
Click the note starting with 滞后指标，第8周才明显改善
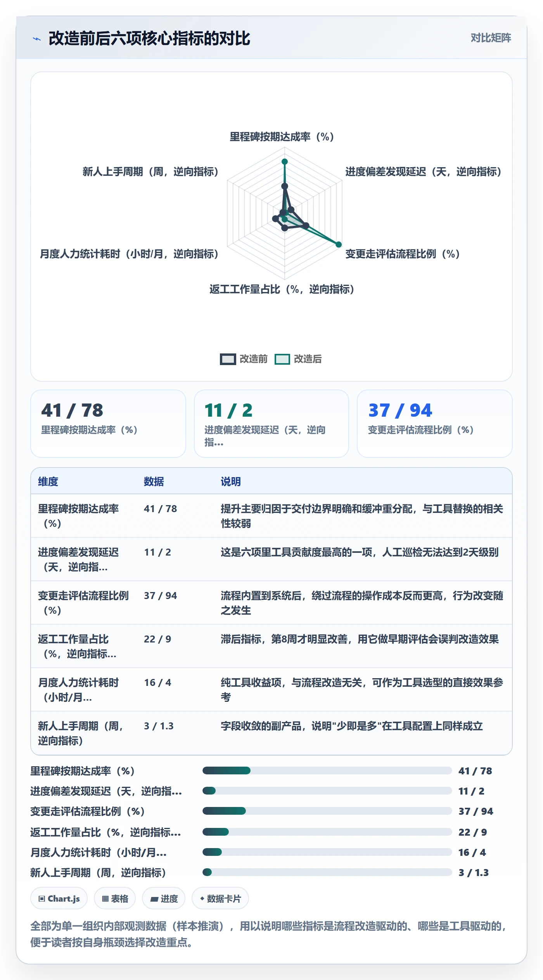tap(360, 639)
